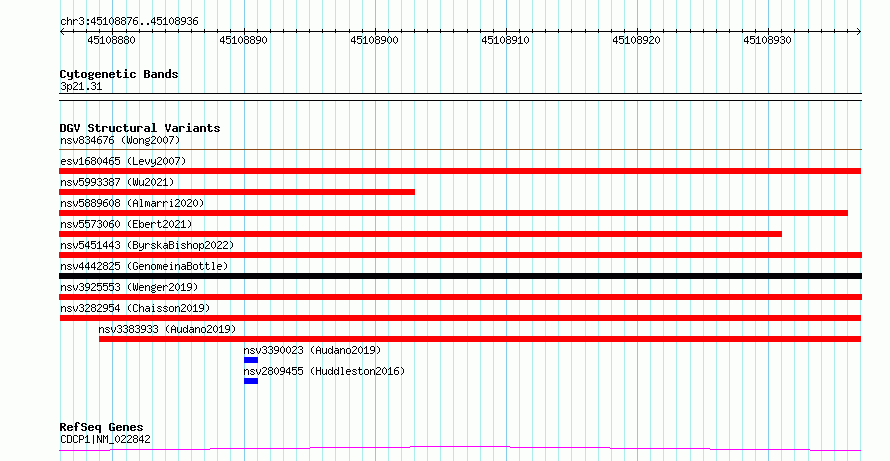Click the blue bar for nsv3390023

(251, 360)
